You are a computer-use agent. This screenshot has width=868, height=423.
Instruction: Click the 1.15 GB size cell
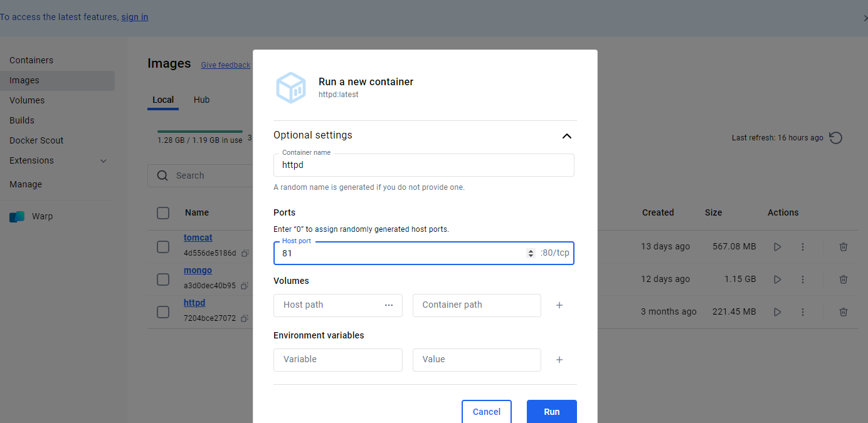(740, 279)
